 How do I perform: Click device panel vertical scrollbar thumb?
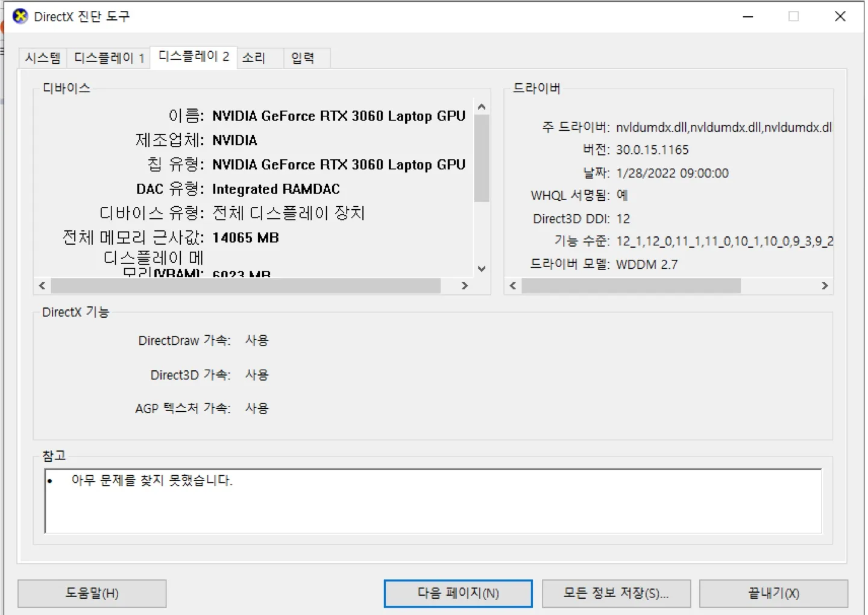[x=482, y=158]
